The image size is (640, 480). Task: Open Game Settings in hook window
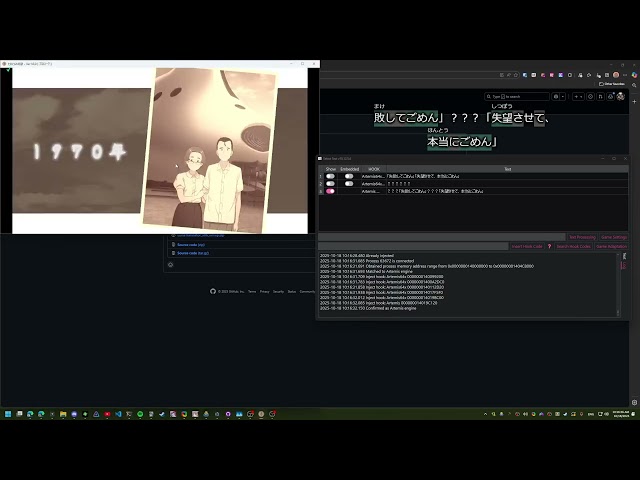(x=613, y=237)
